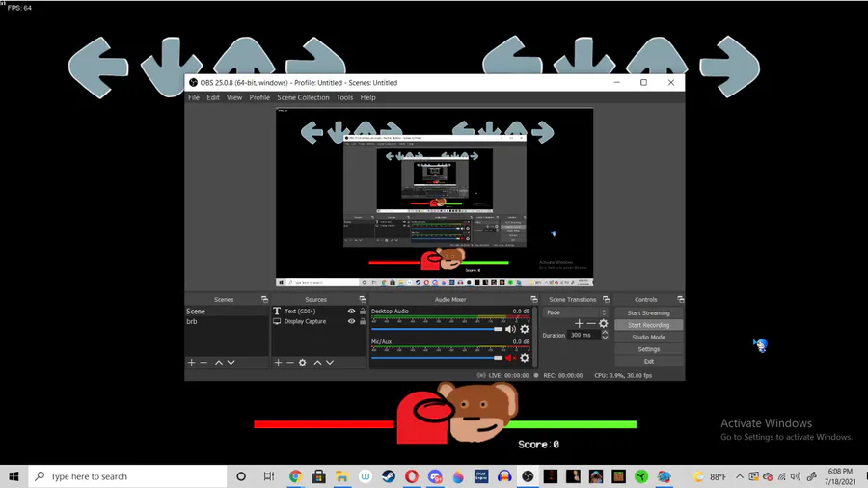Open Opera browser from the taskbar
868x488 pixels.
411,476
